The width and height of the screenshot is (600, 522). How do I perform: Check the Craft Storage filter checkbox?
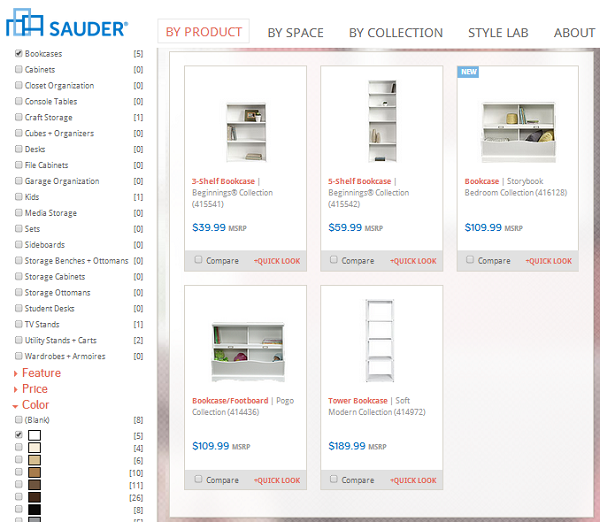point(19,117)
